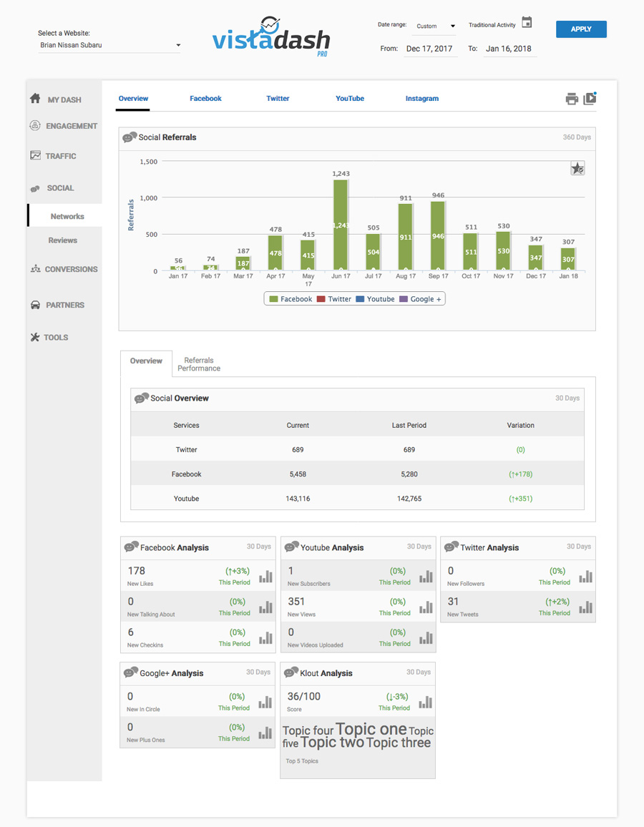Click the Conversions sidebar icon
The width and height of the screenshot is (644, 827).
point(35,269)
